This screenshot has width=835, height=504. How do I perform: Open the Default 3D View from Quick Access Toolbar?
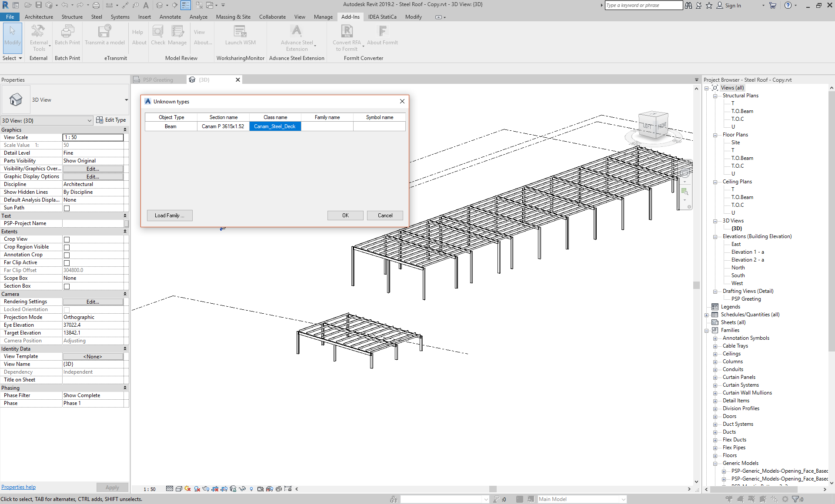pyautogui.click(x=160, y=5)
